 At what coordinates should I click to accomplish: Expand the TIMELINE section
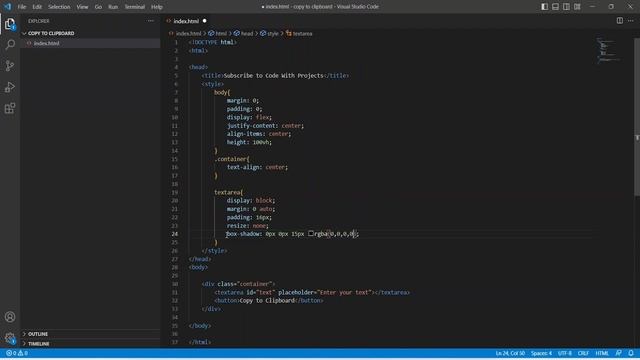tap(38, 344)
